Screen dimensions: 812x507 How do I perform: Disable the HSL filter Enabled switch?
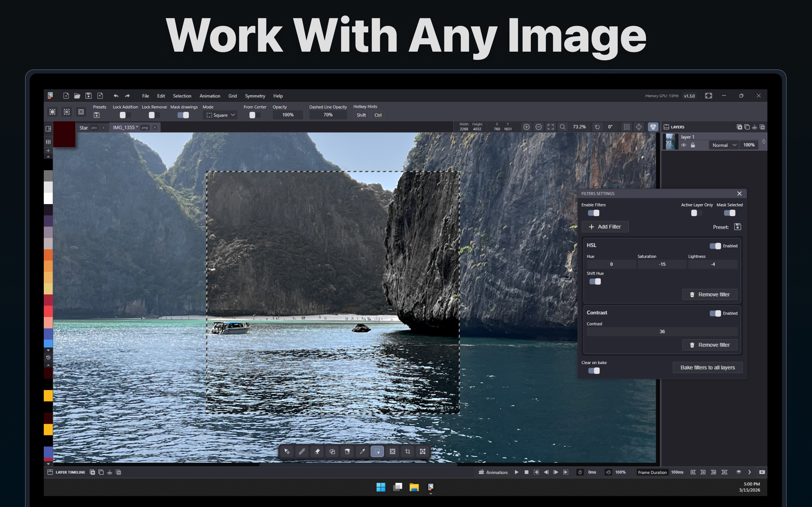715,246
